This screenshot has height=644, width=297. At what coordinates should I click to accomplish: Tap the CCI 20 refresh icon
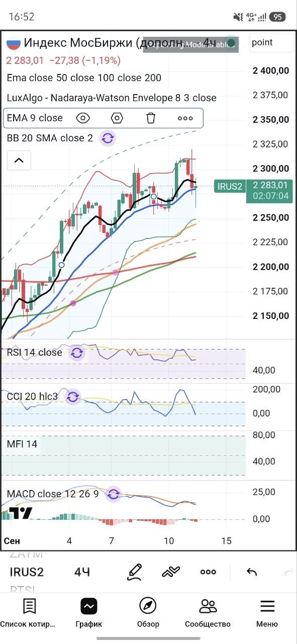72,397
